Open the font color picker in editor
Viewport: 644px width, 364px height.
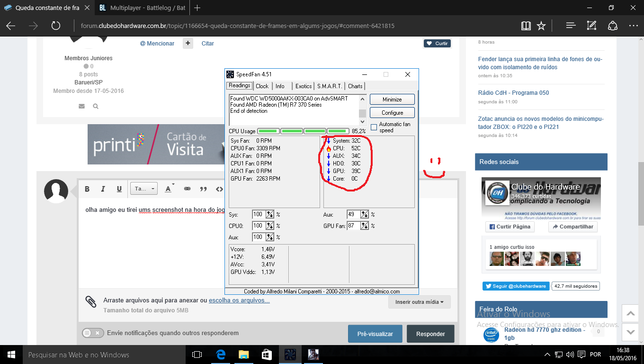click(x=168, y=189)
